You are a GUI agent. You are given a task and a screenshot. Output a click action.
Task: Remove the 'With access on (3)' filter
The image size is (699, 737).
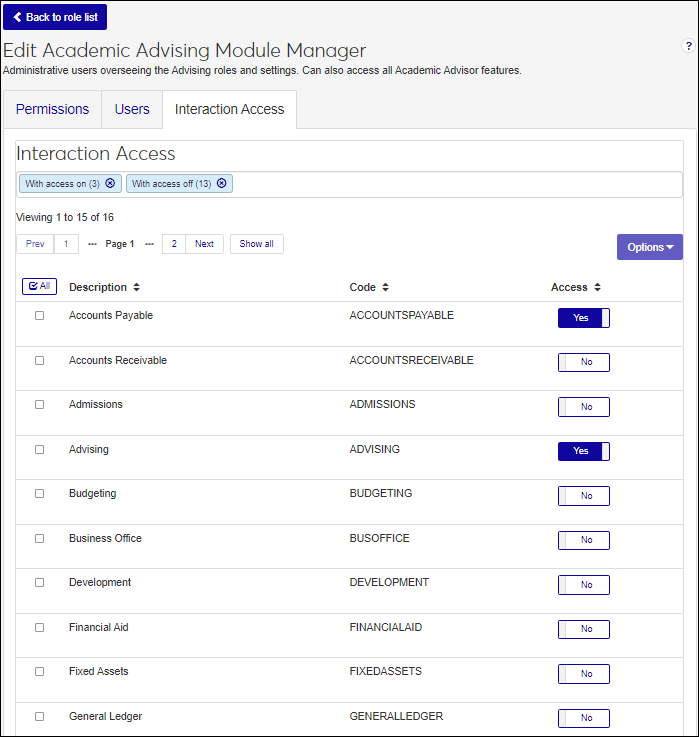[x=110, y=184]
